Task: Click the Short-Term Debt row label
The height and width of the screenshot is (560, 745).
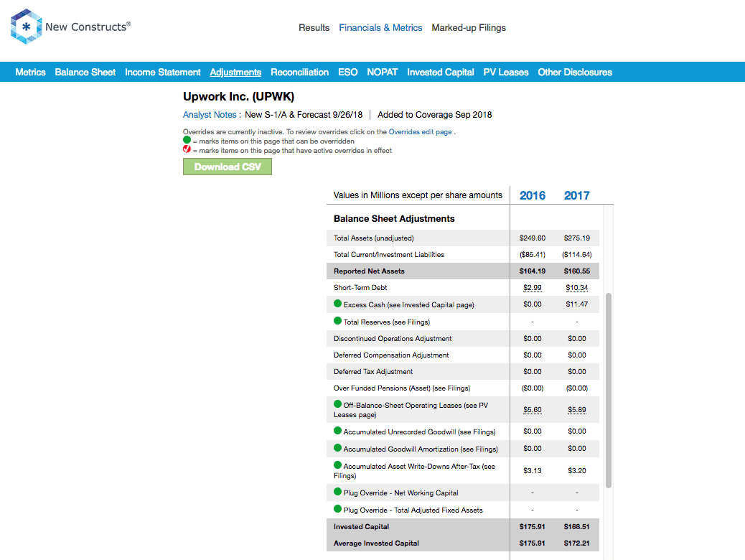Action: (x=360, y=288)
